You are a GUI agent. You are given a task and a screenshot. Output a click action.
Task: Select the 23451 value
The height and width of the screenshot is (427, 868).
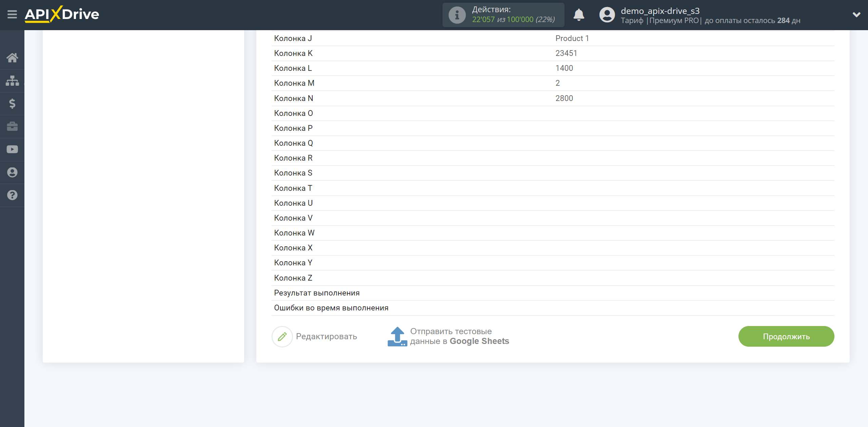(566, 53)
